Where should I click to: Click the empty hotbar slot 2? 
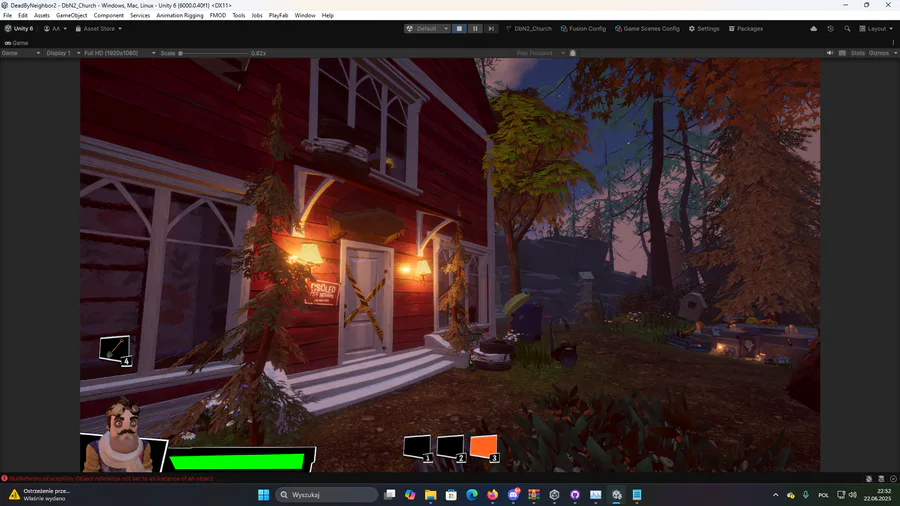(x=451, y=447)
